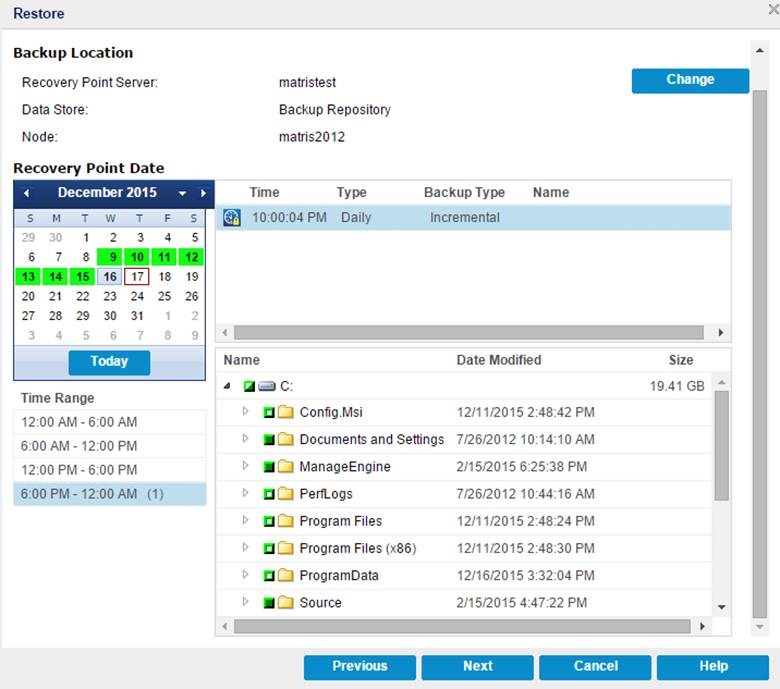Open Help
The width and height of the screenshot is (780, 689).
(713, 667)
